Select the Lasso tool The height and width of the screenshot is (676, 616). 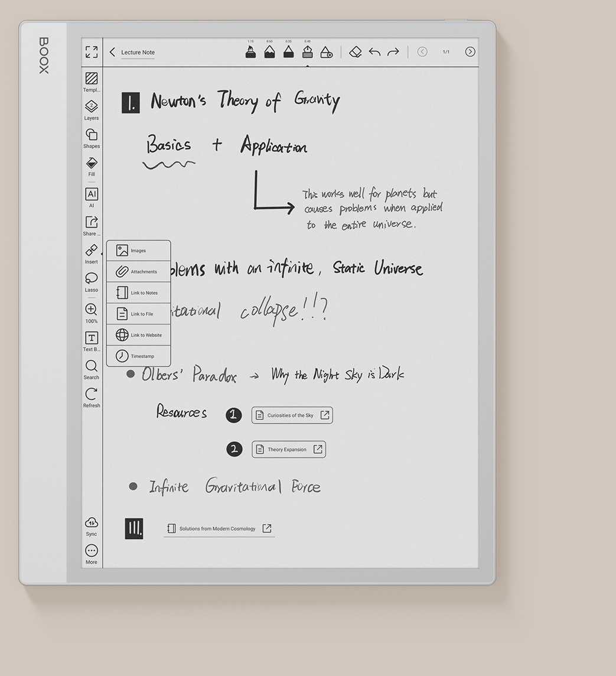point(92,281)
